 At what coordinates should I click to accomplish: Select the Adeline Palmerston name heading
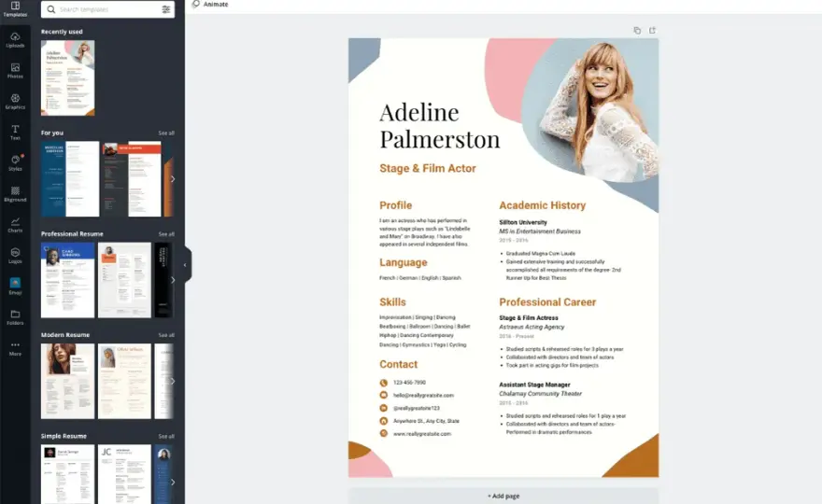[x=439, y=126]
